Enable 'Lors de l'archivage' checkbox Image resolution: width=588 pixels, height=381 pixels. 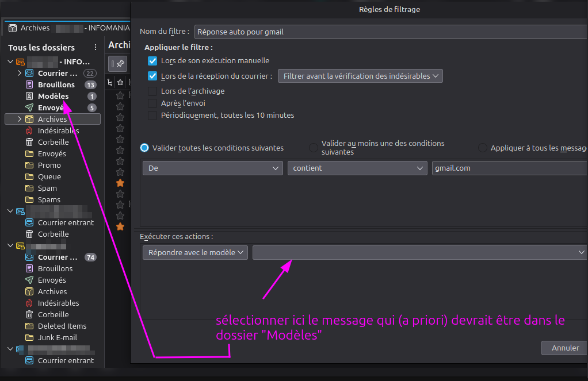pos(152,91)
